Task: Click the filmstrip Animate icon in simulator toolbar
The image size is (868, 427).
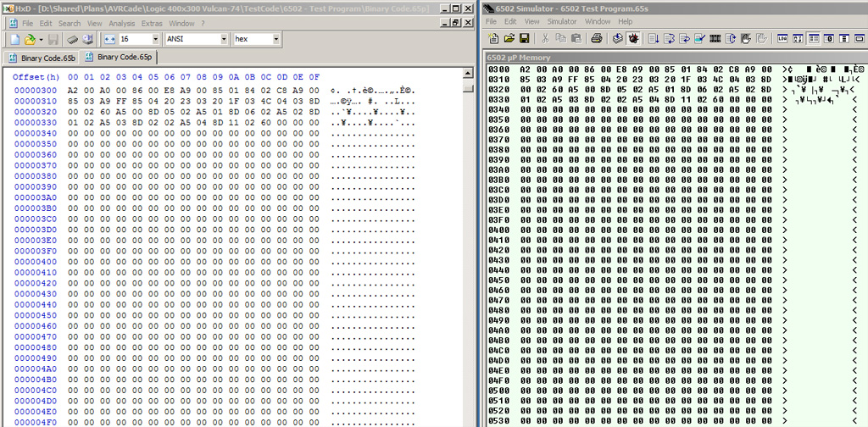Action: click(715, 38)
